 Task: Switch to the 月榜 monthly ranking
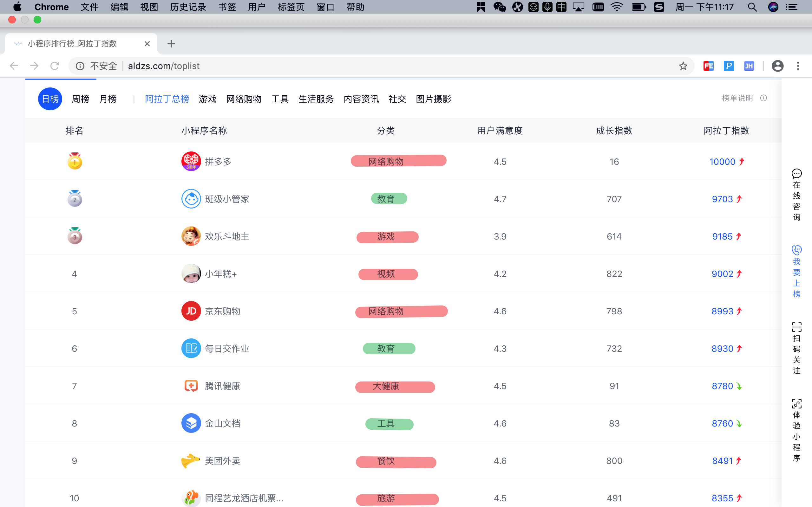[108, 99]
